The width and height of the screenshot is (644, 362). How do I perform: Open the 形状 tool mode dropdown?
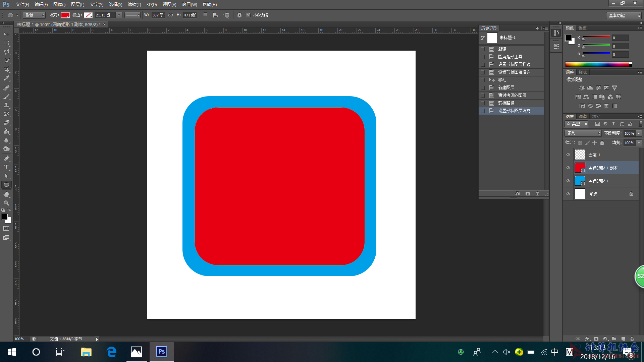[x=34, y=15]
